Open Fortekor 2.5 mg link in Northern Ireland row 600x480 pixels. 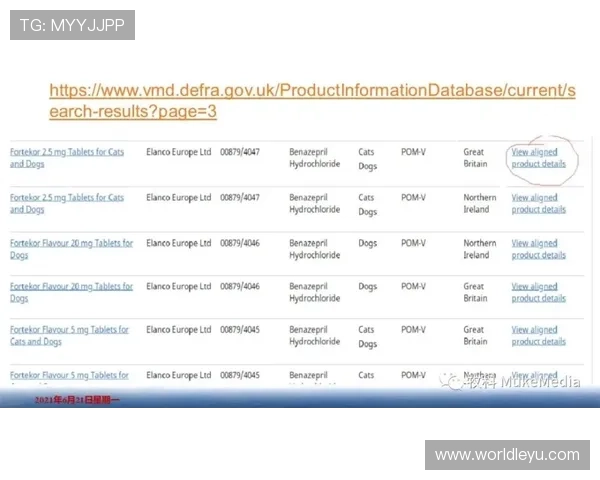(x=67, y=204)
